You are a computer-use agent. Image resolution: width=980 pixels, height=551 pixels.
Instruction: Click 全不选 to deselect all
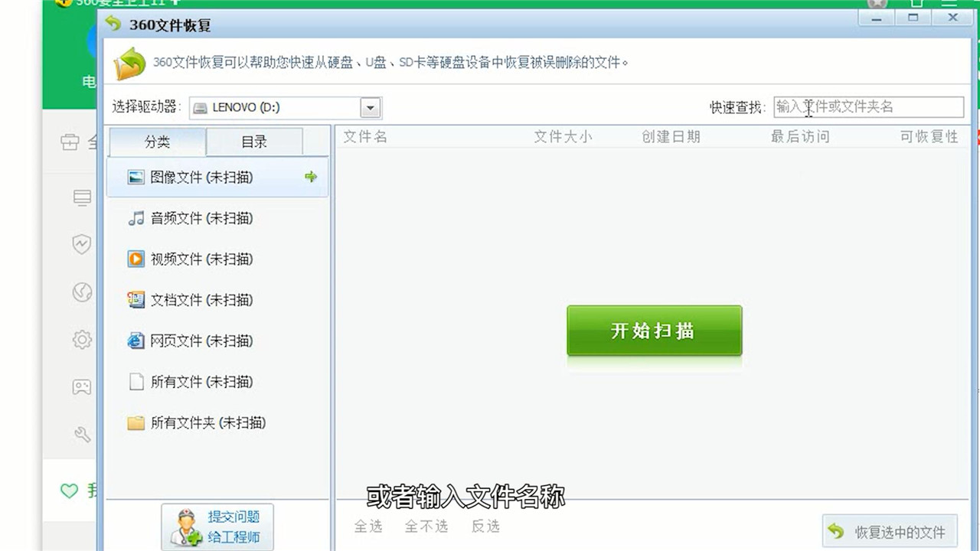tap(426, 527)
